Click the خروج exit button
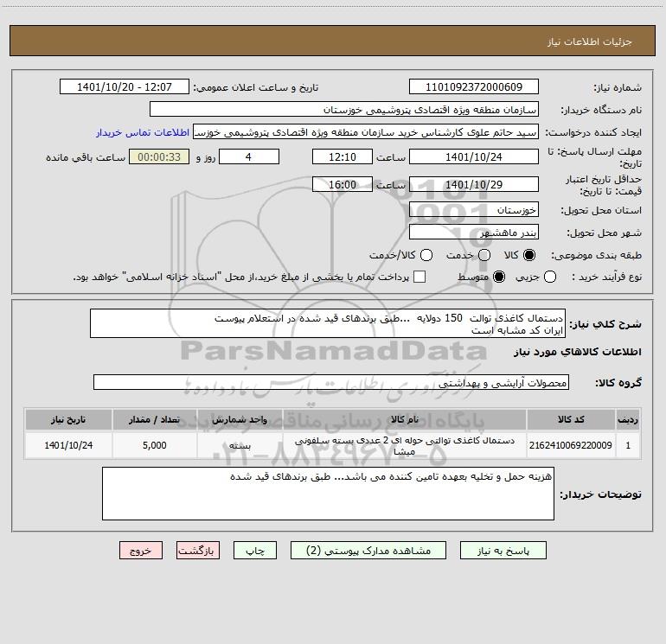This screenshot has width=666, height=644. 141,550
